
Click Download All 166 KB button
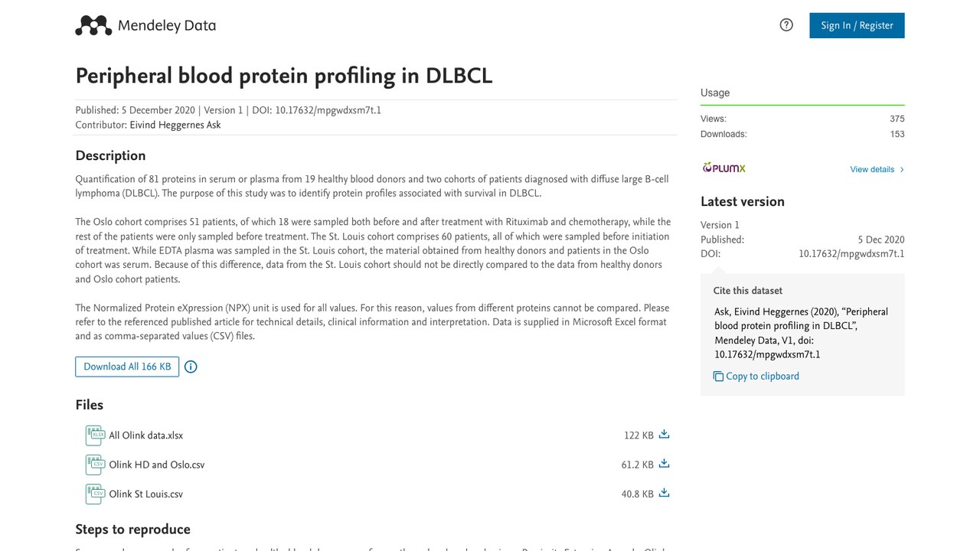pos(127,367)
